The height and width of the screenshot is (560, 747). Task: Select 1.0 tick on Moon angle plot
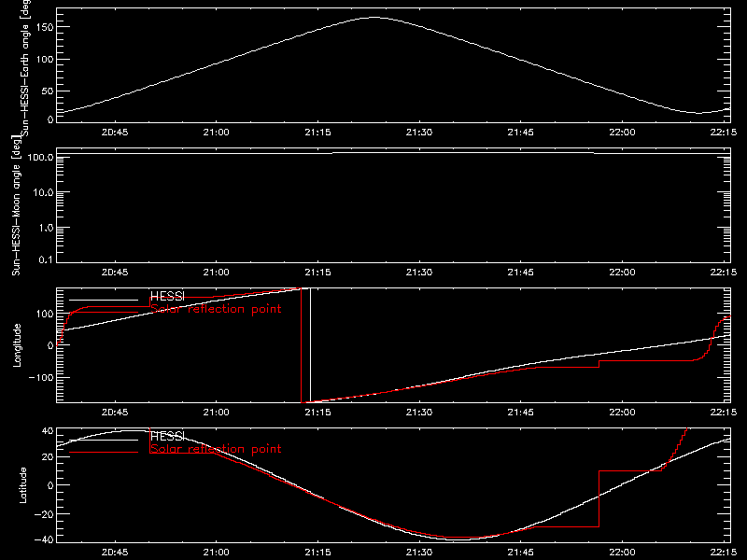pos(47,228)
